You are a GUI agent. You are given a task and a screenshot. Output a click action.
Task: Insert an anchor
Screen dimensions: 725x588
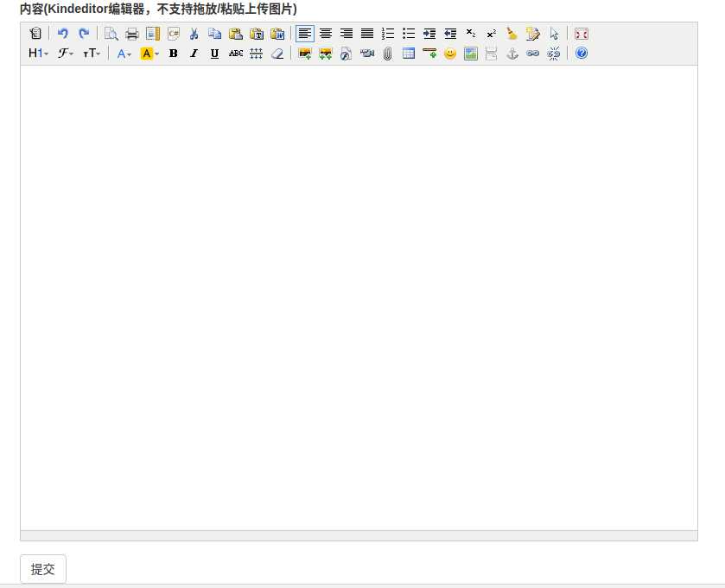512,54
